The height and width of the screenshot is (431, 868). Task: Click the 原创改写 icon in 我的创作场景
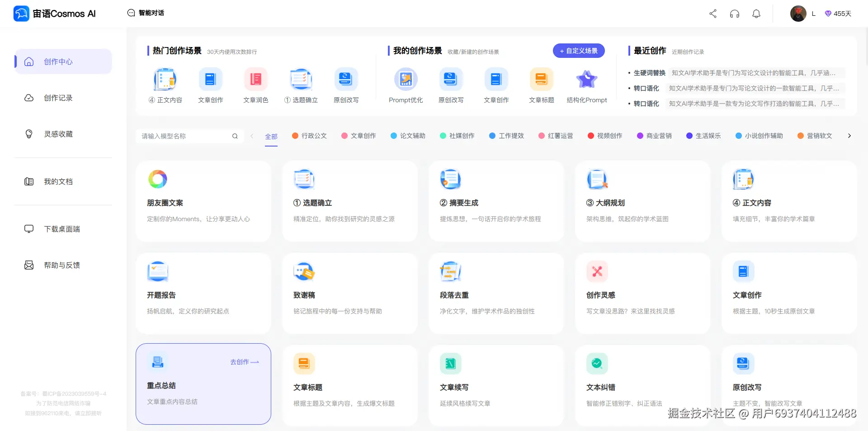click(x=451, y=80)
